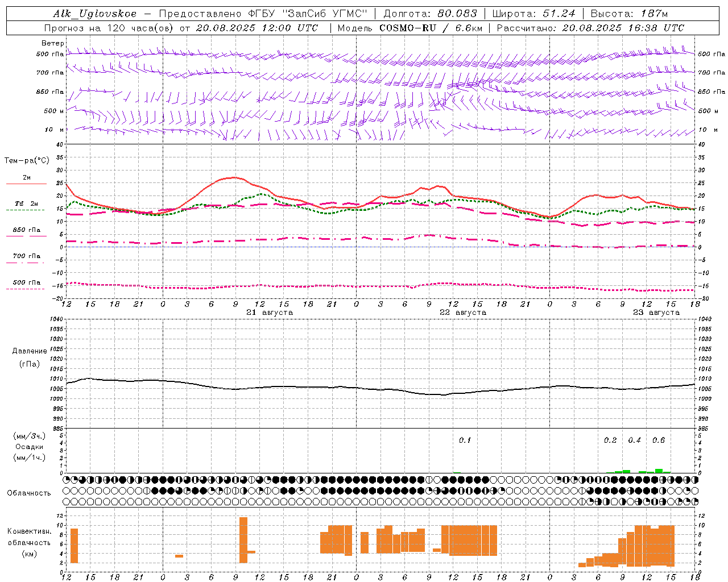The height and width of the screenshot is (582, 728).
Task: Click the 0.4 precipitation value
Action: [x=634, y=440]
